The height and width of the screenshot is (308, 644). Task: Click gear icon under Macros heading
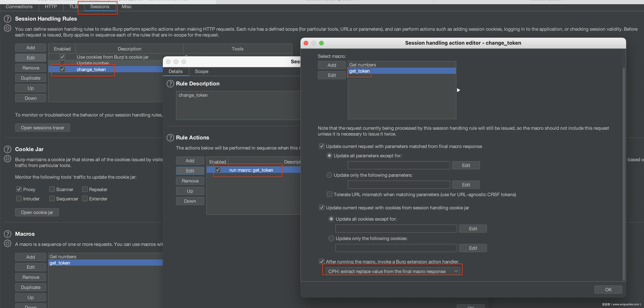tap(8, 243)
